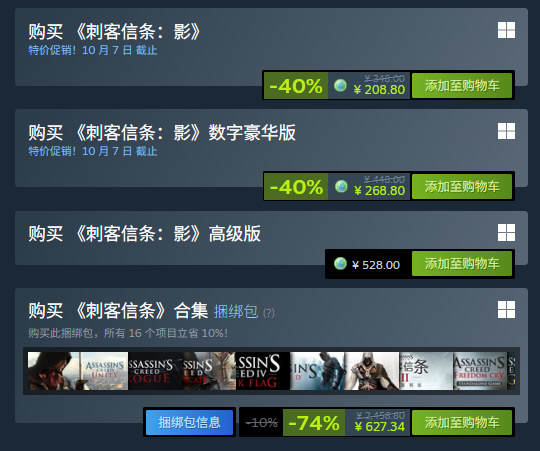Open Freedom Cry thumbnail in bundle
This screenshot has width=540, height=451.
[x=480, y=371]
